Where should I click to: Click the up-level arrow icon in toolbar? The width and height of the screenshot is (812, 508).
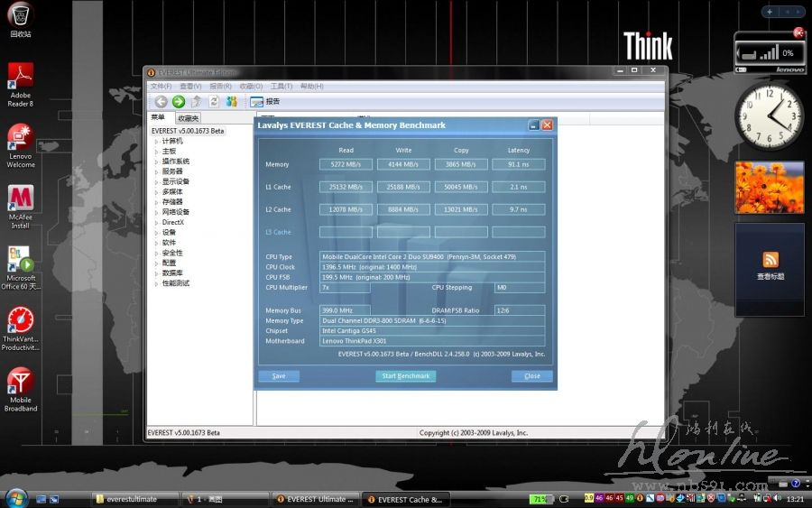tap(196, 102)
